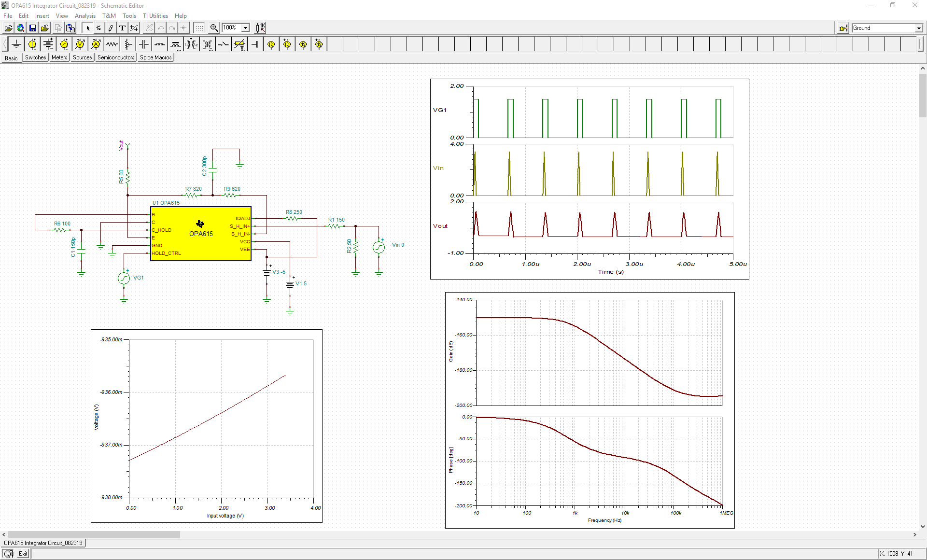
Task: Open the Spice Macros tab
Action: 155,57
